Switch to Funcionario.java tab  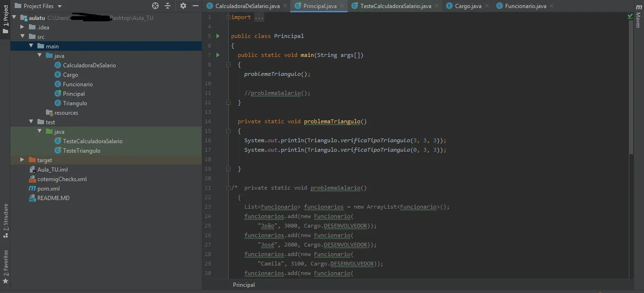click(525, 6)
